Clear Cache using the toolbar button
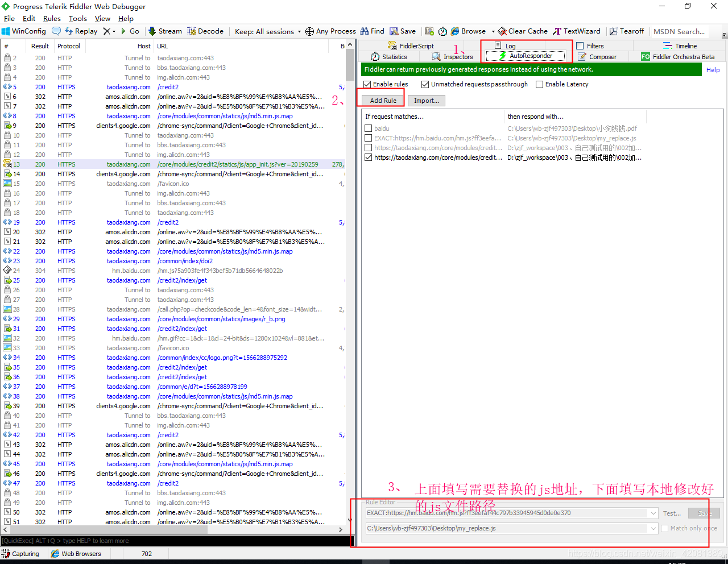The width and height of the screenshot is (728, 564). pos(523,31)
